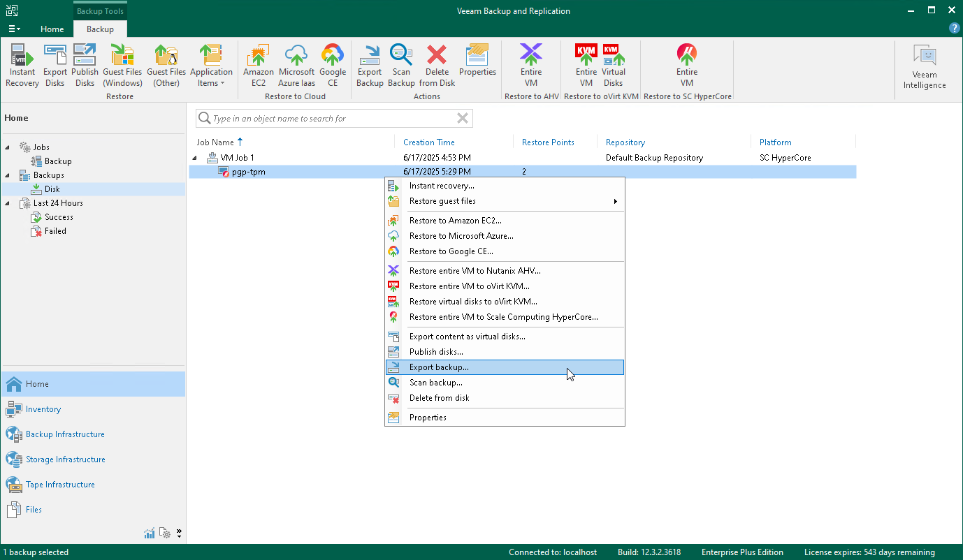The image size is (963, 560).
Task: Open the Storage Infrastructure view
Action: (x=93, y=459)
